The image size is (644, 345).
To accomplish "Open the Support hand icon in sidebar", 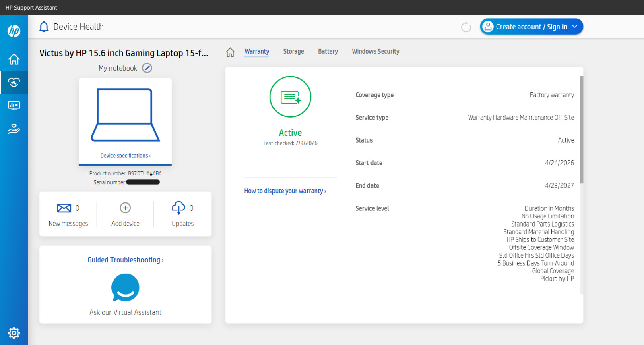I will (14, 129).
